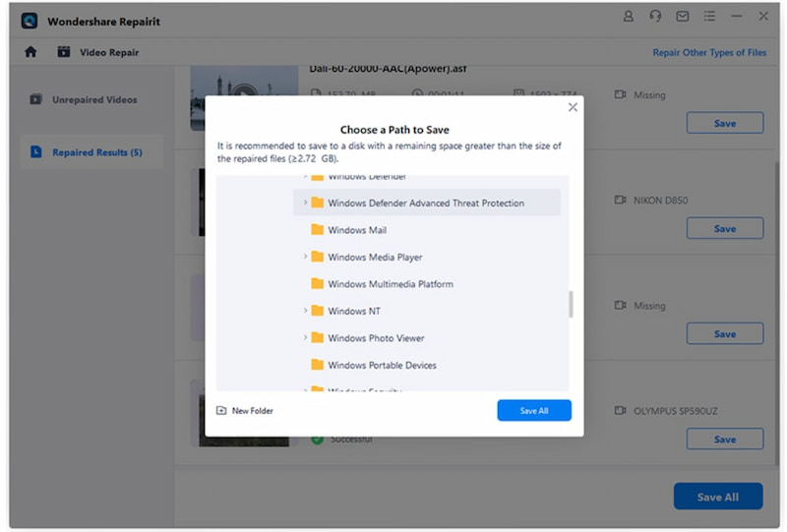Viewport: 787px width, 532px height.
Task: Click the Windows Portable Devices folder icon
Action: [317, 365]
